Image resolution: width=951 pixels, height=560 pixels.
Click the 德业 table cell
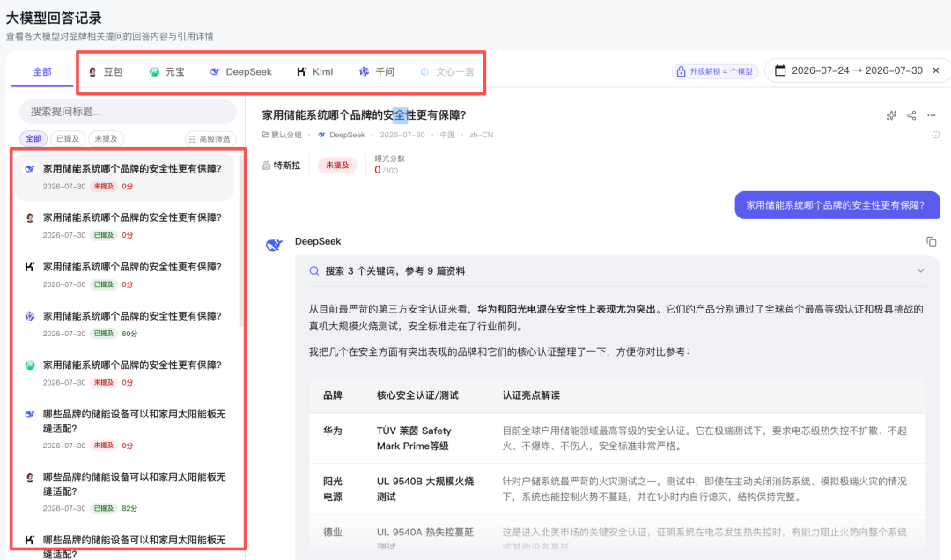click(332, 532)
